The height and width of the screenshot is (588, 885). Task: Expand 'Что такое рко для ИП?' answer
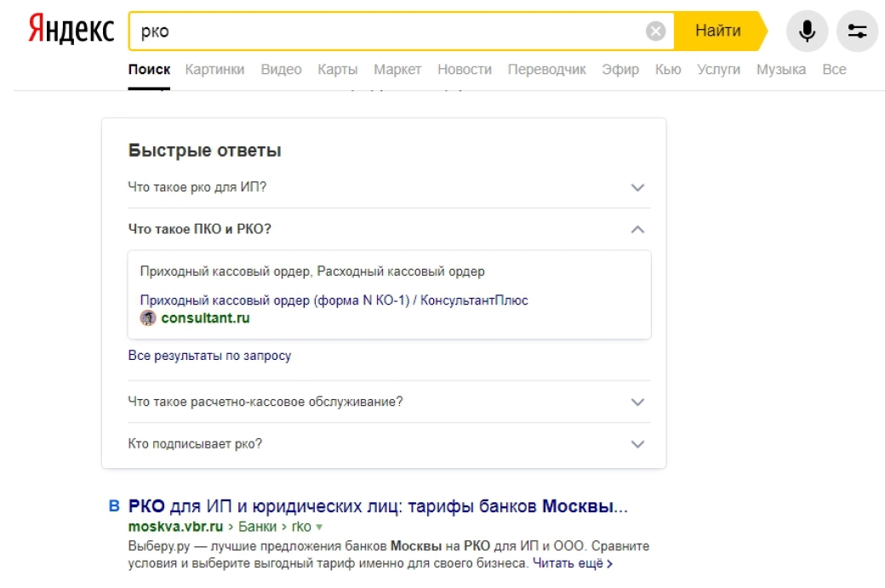(x=637, y=187)
